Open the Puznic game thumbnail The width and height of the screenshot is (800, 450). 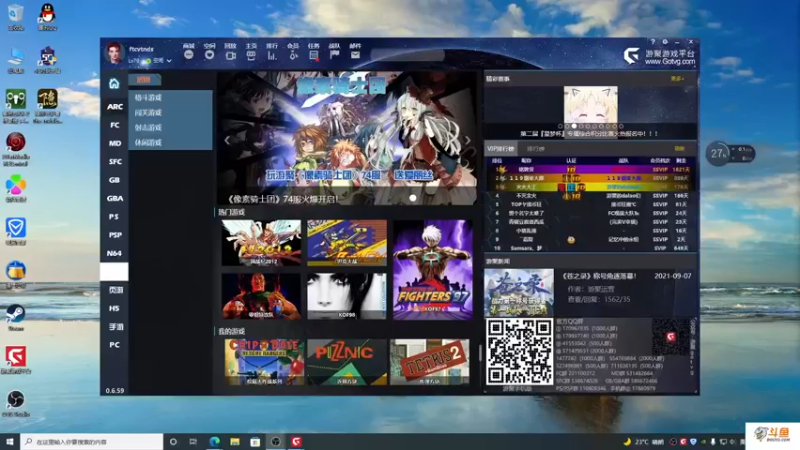347,362
